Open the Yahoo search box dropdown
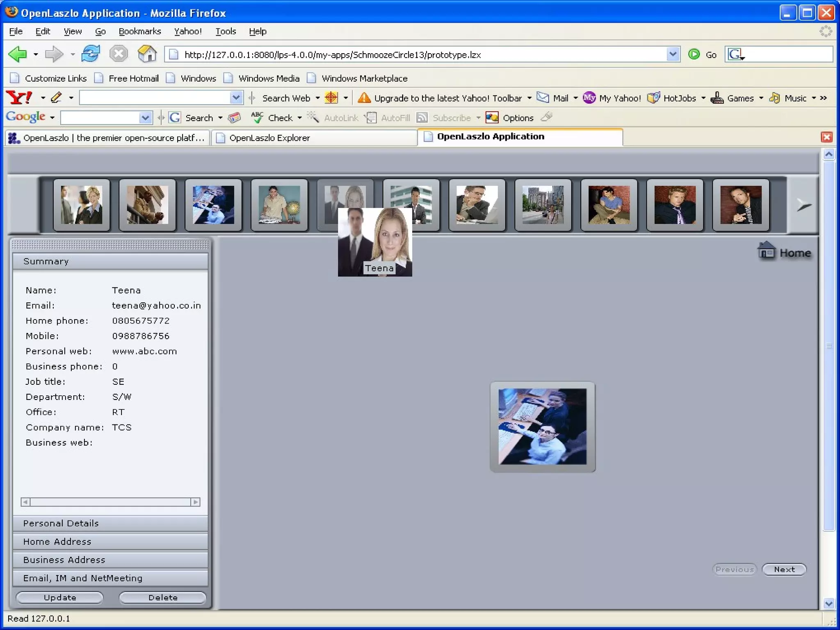 (x=236, y=98)
